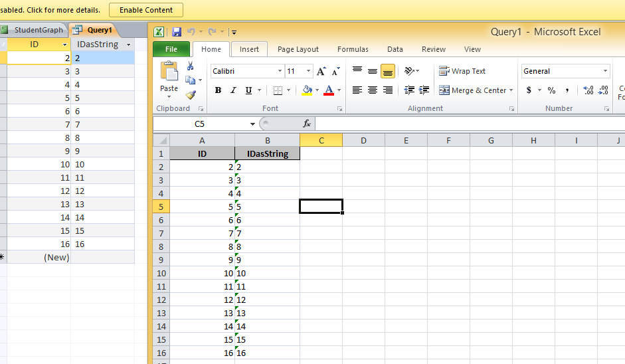The height and width of the screenshot is (364, 625).
Task: Open the View ribbon tab
Action: point(472,49)
